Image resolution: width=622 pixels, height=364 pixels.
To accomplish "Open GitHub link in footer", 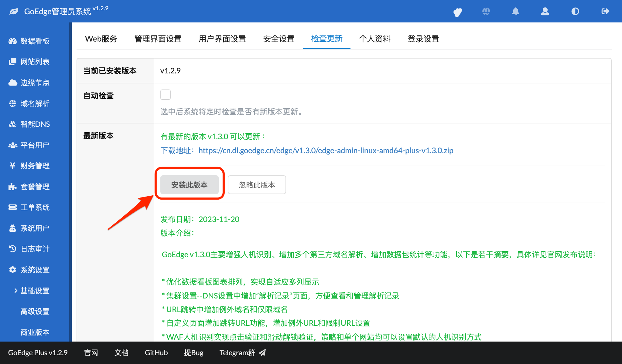I will 156,352.
